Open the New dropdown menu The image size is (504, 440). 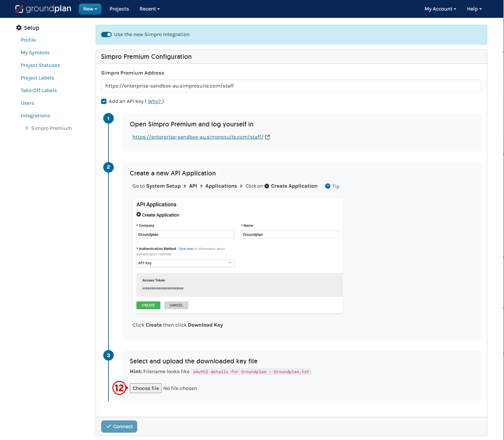[x=90, y=9]
